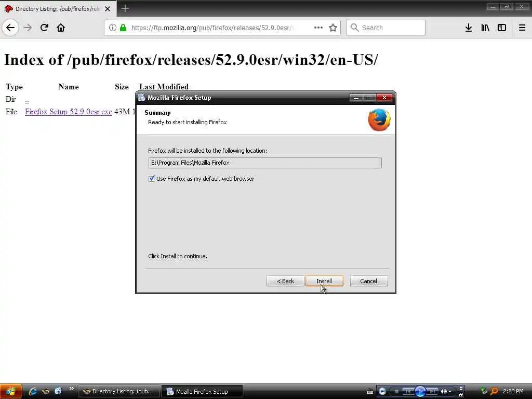Stop playback in media toolbar
Viewport: 532px width, 399px height.
tap(396, 392)
